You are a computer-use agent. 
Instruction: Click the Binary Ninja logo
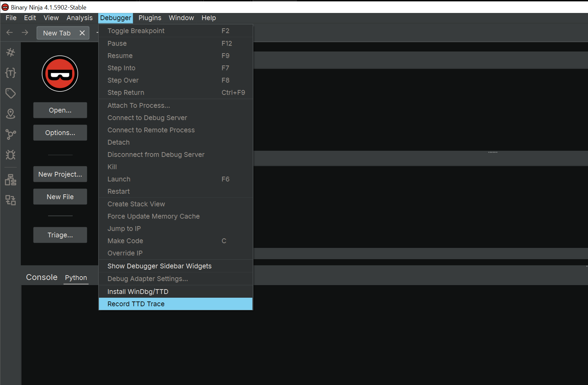click(x=60, y=74)
